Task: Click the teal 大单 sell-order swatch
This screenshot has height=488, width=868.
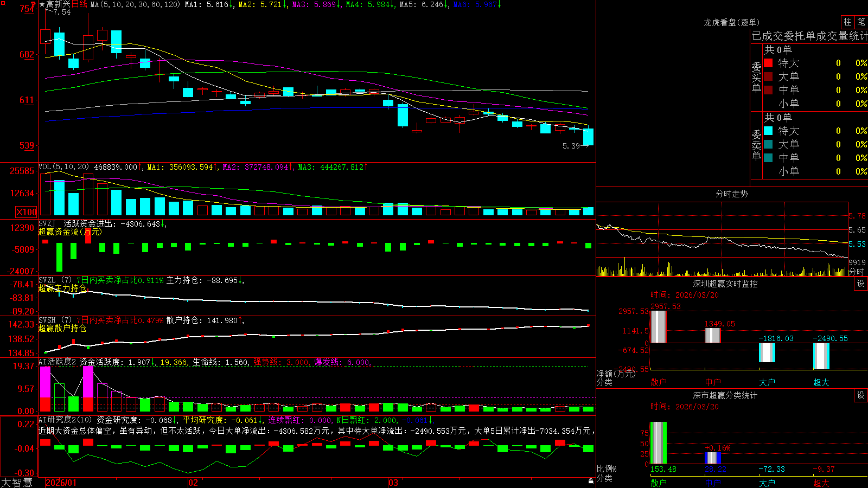Action: tap(768, 144)
